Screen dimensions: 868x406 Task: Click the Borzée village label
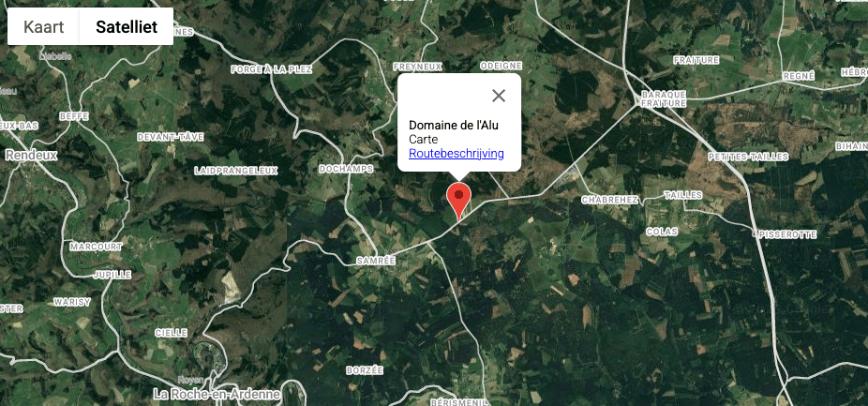[x=365, y=370]
